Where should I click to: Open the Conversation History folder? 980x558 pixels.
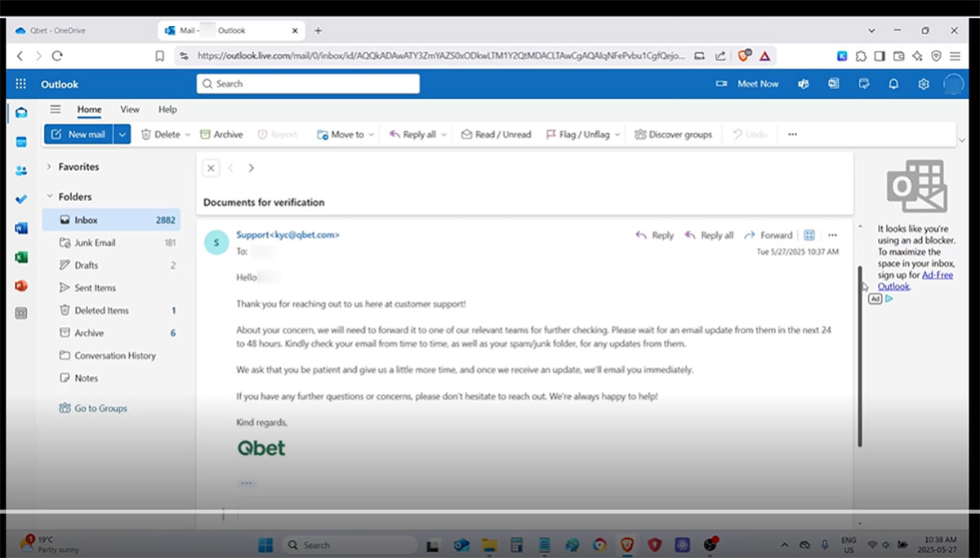click(x=111, y=355)
